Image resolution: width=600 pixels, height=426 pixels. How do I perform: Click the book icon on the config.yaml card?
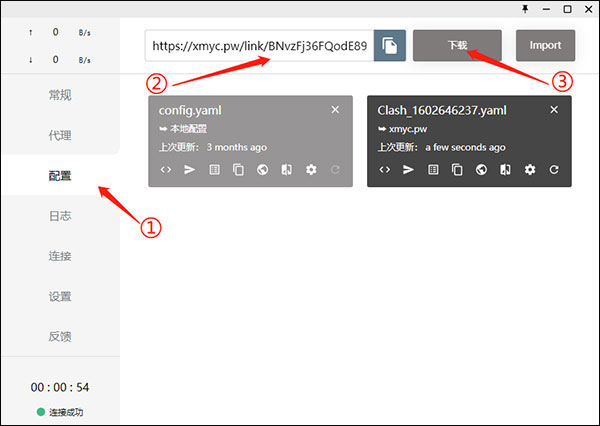point(287,170)
